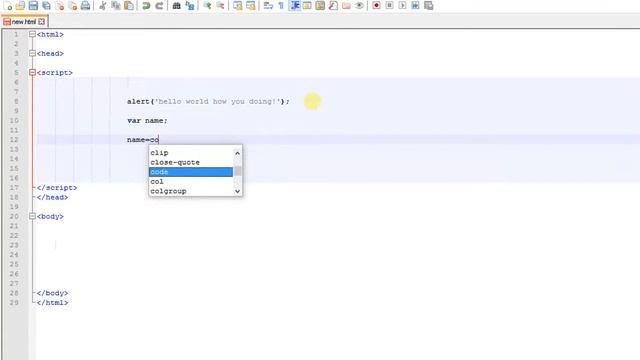640x360 pixels.
Task: Open Find with the binoculars icon
Action: pos(177,5)
